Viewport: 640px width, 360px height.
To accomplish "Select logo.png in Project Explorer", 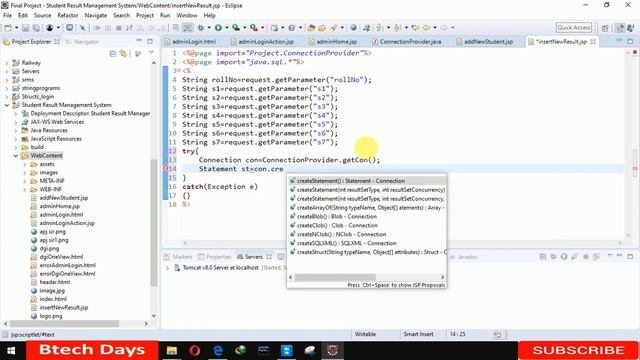I will (x=51, y=316).
